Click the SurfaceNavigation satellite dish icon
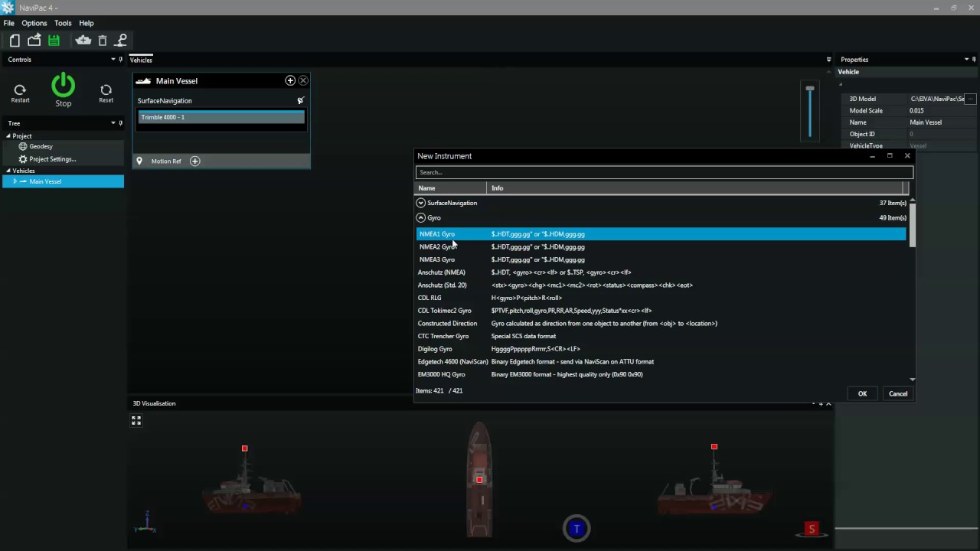Viewport: 980px width, 551px height. 301,100
